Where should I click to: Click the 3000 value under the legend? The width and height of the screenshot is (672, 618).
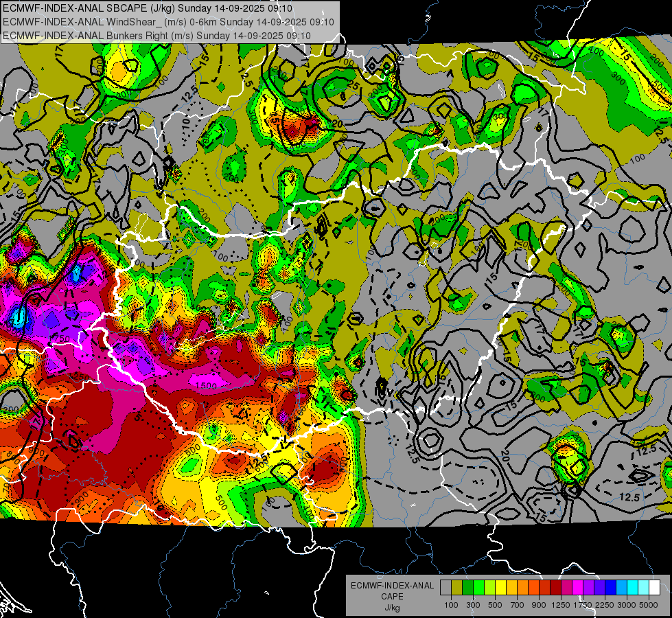coord(626,605)
